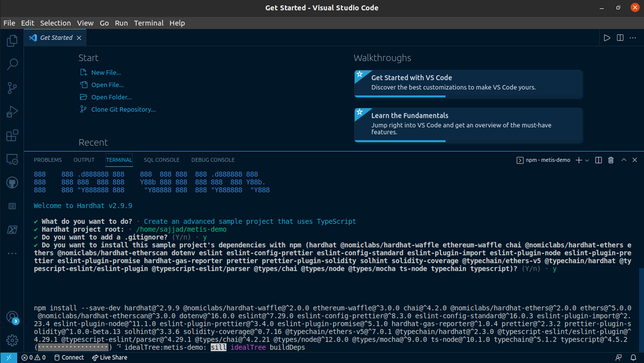Open the GitHub icon in activity bar

coord(12,183)
